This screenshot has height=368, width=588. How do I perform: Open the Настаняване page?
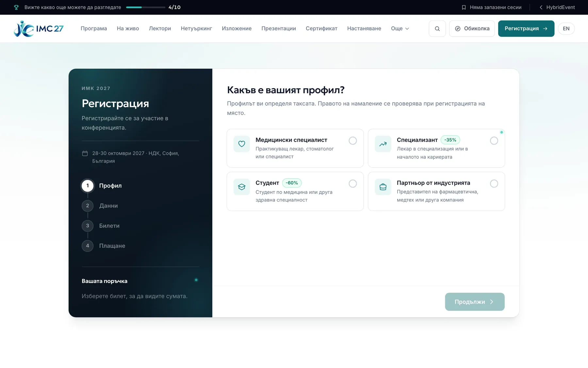click(x=364, y=28)
